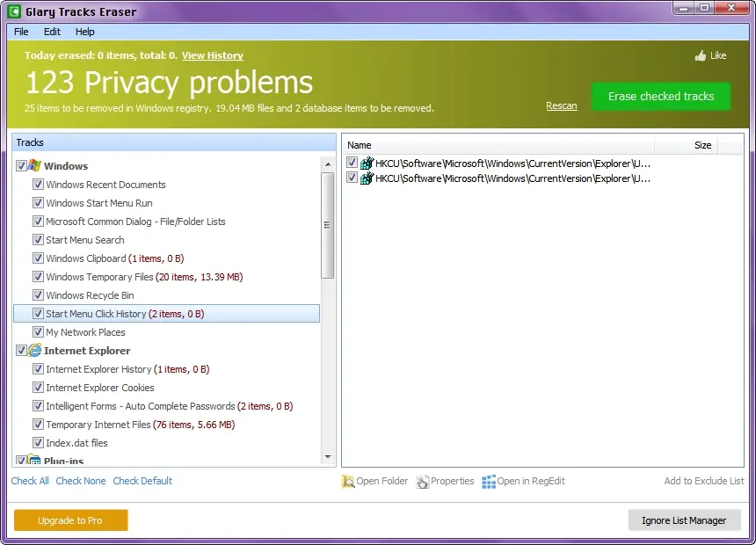Image resolution: width=756 pixels, height=545 pixels.
Task: Toggle Windows Recent Documents checkbox
Action: click(38, 185)
